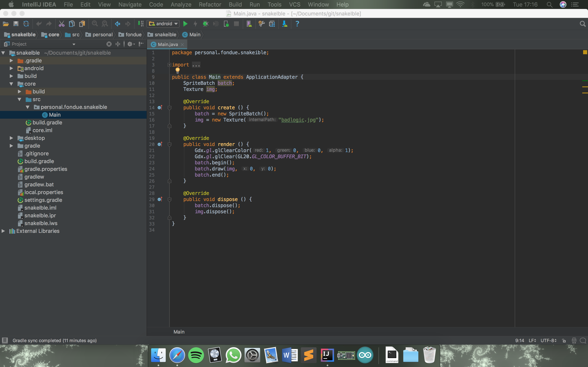Change encoding via UTF-8 status selector

pos(548,340)
